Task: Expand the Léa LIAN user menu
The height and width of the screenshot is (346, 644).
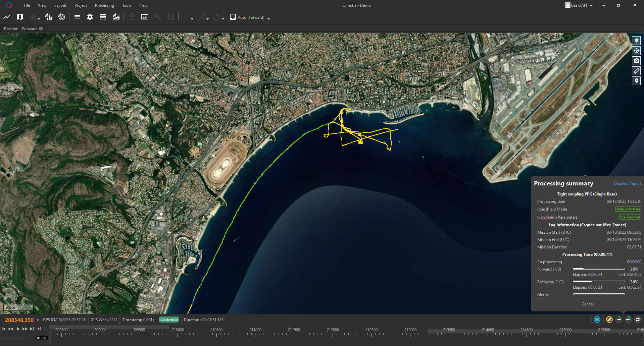Action: coord(591,5)
